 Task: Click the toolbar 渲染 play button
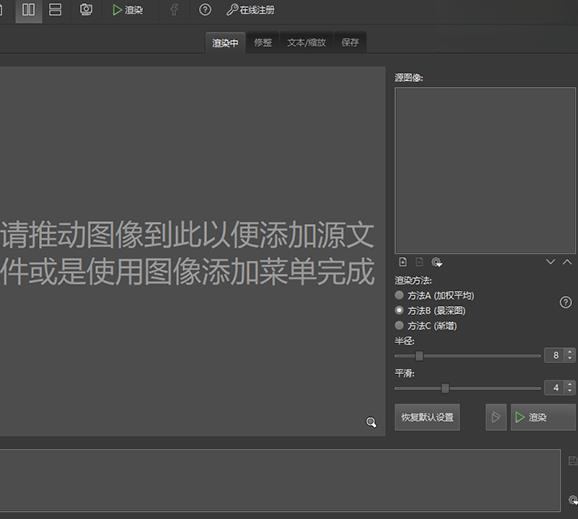coord(127,10)
